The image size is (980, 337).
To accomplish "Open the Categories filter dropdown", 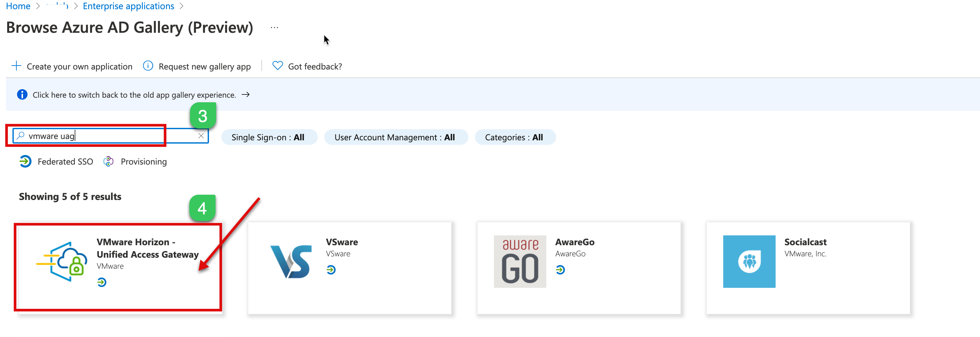I will click(x=514, y=137).
